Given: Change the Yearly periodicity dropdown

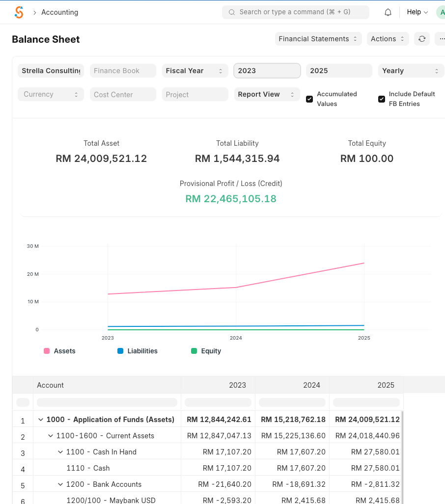Looking at the screenshot, I should click(411, 71).
